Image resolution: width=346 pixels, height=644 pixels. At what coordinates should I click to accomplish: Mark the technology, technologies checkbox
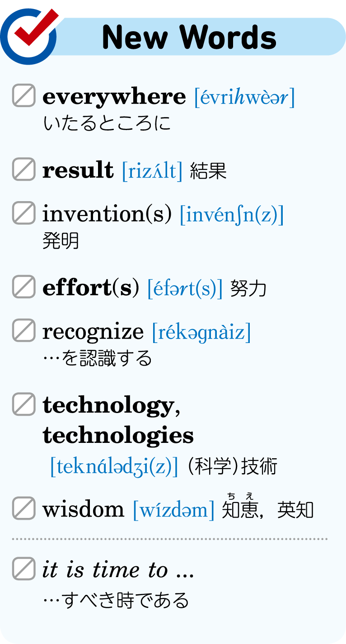(24, 404)
